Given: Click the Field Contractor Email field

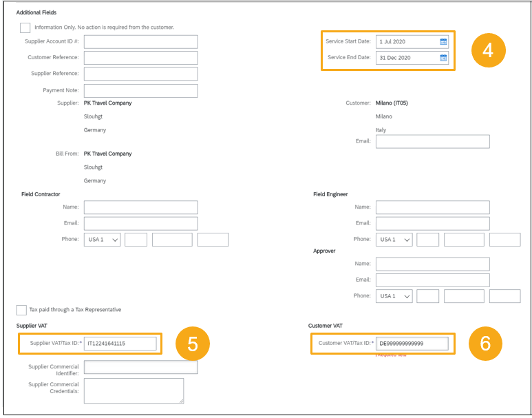Looking at the screenshot, I should pyautogui.click(x=141, y=223).
